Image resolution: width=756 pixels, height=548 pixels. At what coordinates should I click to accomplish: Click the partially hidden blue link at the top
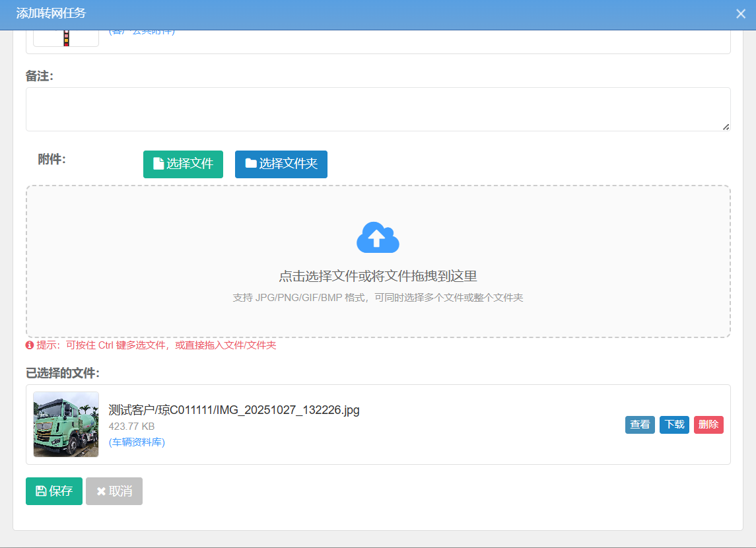(141, 32)
